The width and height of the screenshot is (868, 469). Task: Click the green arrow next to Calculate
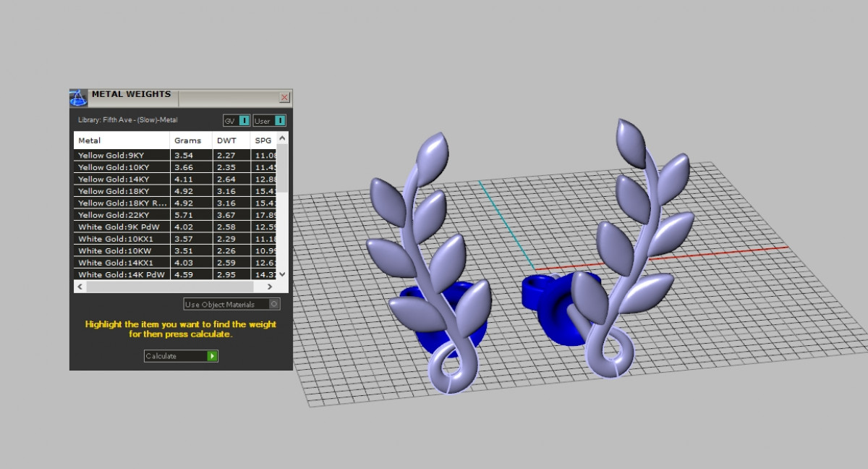[x=212, y=356]
